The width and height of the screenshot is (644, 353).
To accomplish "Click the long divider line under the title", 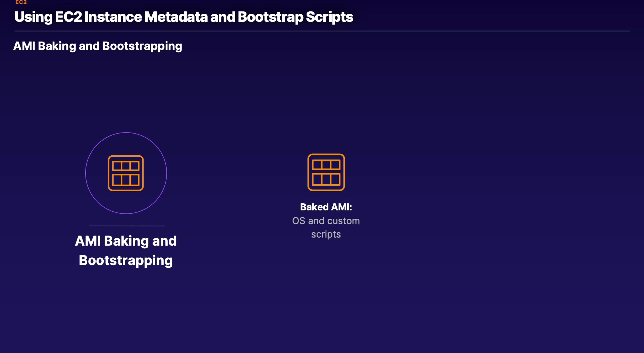I will pos(322,31).
